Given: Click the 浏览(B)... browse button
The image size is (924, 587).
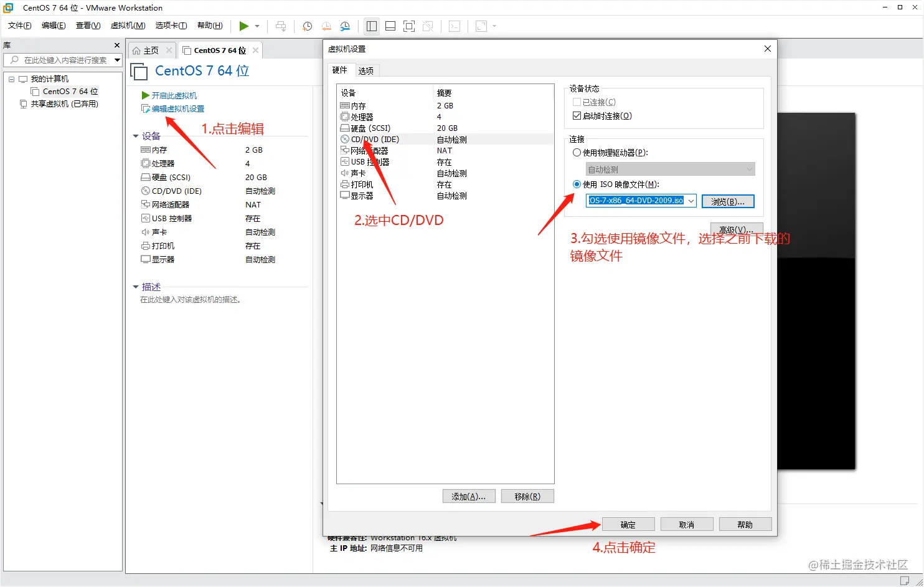Looking at the screenshot, I should point(728,201).
